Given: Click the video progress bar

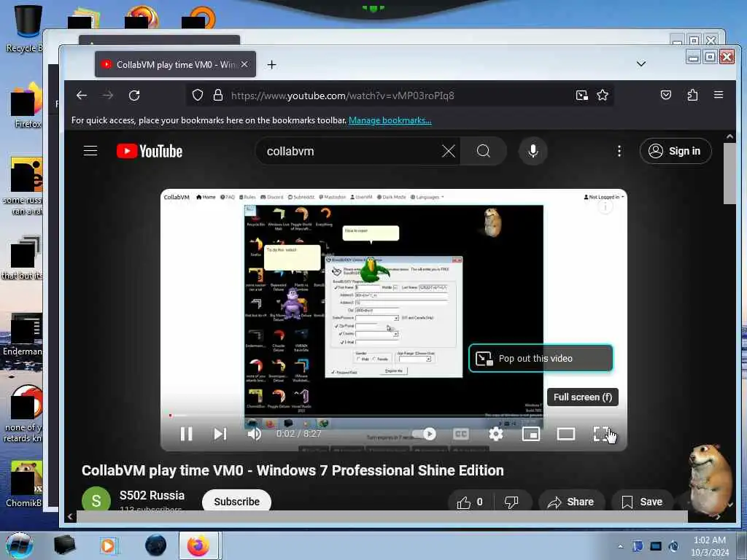Looking at the screenshot, I should (x=393, y=416).
